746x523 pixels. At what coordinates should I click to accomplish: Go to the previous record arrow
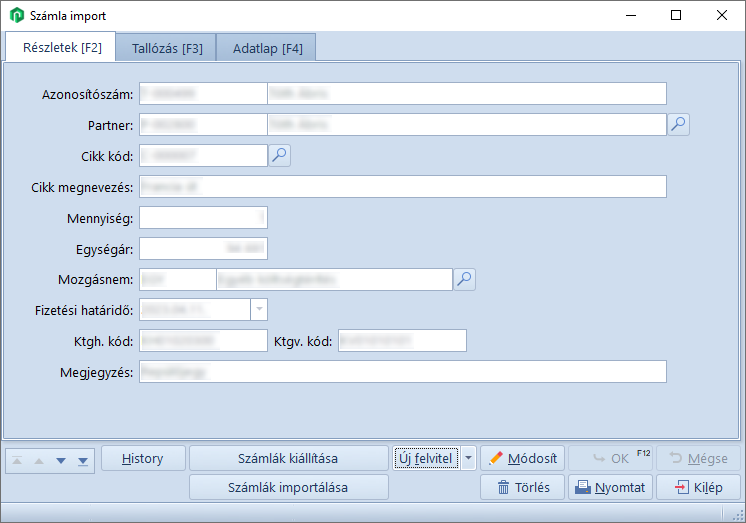pyautogui.click(x=40, y=460)
